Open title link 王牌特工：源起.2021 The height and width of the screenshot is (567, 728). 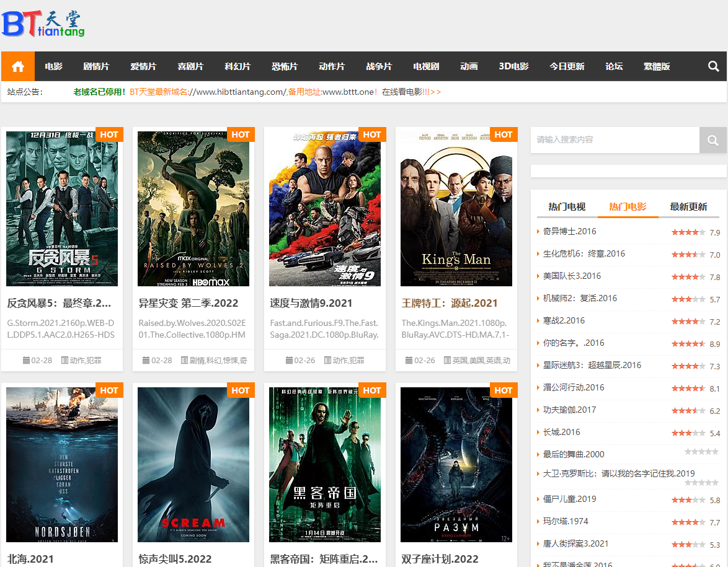450,304
